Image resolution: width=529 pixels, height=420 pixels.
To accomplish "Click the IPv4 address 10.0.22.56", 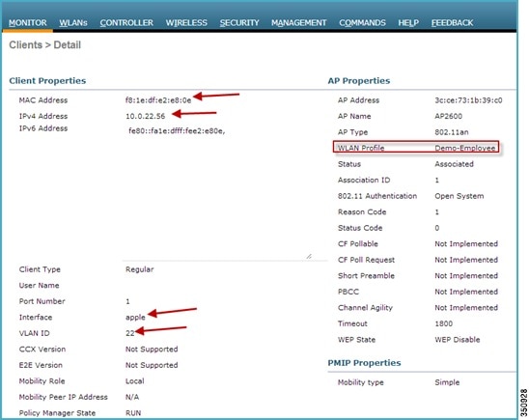I will pyautogui.click(x=146, y=116).
